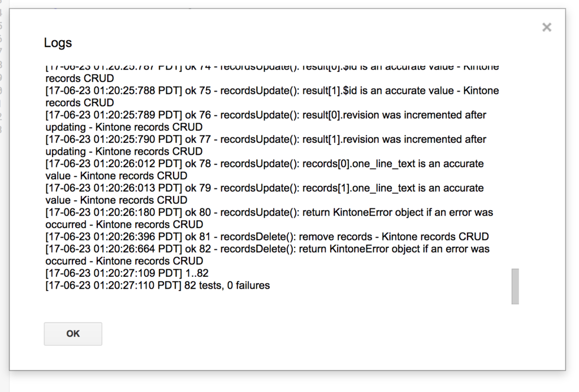Click timestamp 01:20:27:110 PDT

[x=137, y=285]
